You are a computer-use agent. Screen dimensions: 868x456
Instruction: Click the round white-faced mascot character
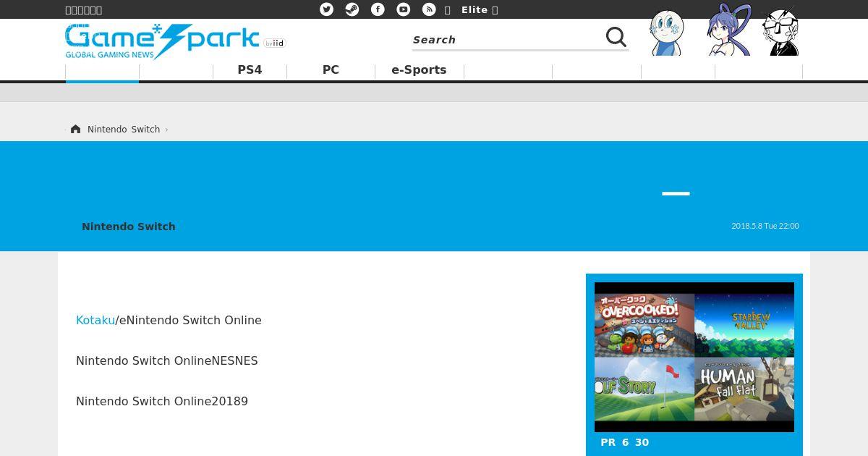(666, 33)
